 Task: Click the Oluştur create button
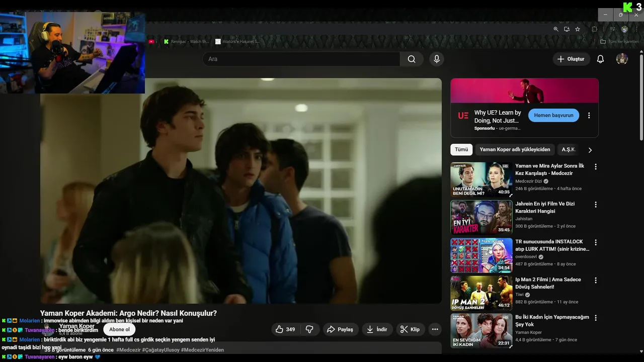coord(571,59)
